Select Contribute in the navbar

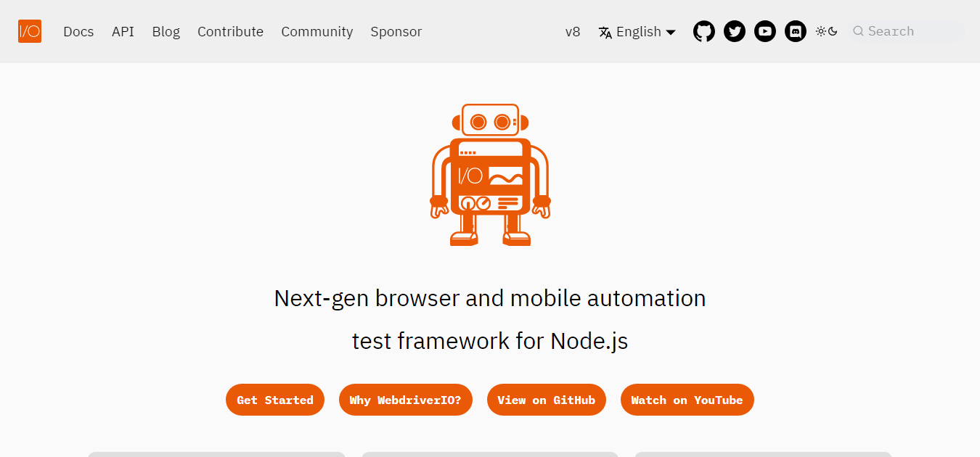pyautogui.click(x=230, y=32)
